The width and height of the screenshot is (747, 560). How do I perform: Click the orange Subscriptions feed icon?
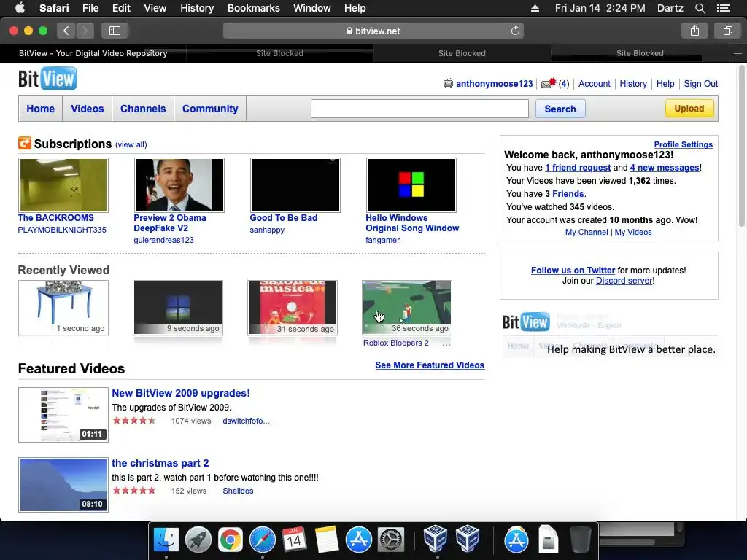[x=25, y=144]
